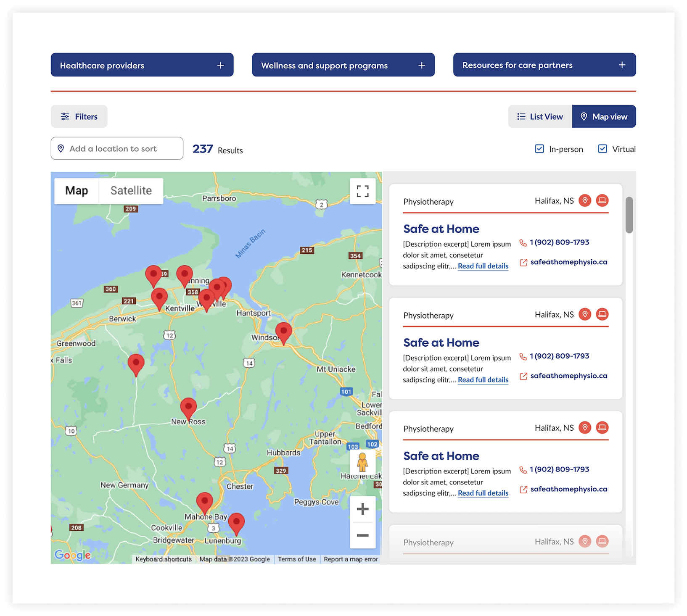Drop the Pegman for Street View
Screen dimensions: 687x616
(363, 463)
